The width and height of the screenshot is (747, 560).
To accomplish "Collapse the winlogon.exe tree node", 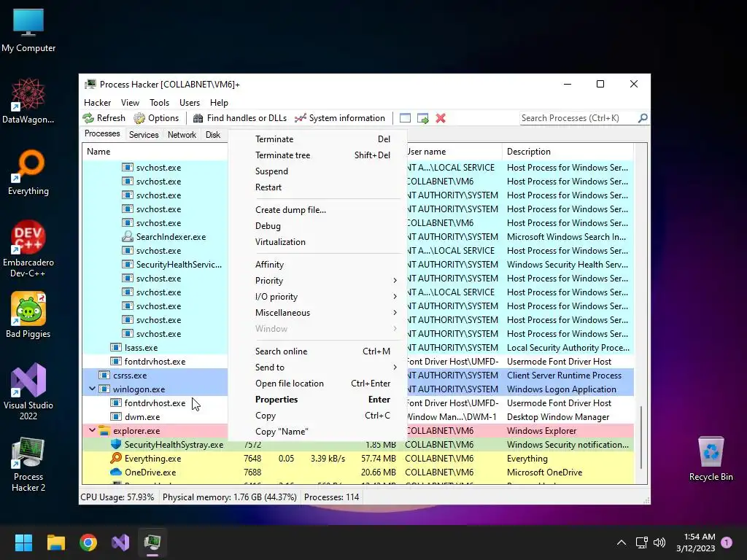I will [x=92, y=389].
